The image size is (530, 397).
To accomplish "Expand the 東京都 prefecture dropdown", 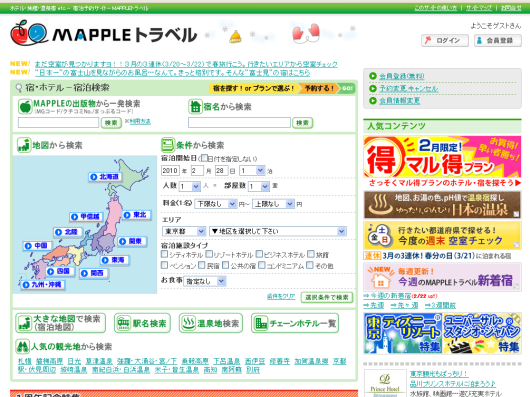I will click(x=184, y=231).
